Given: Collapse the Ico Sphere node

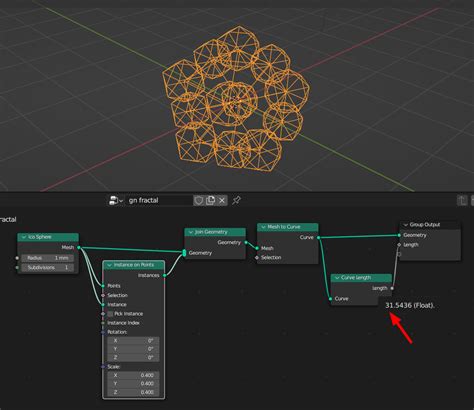Looking at the screenshot, I should click(x=24, y=237).
